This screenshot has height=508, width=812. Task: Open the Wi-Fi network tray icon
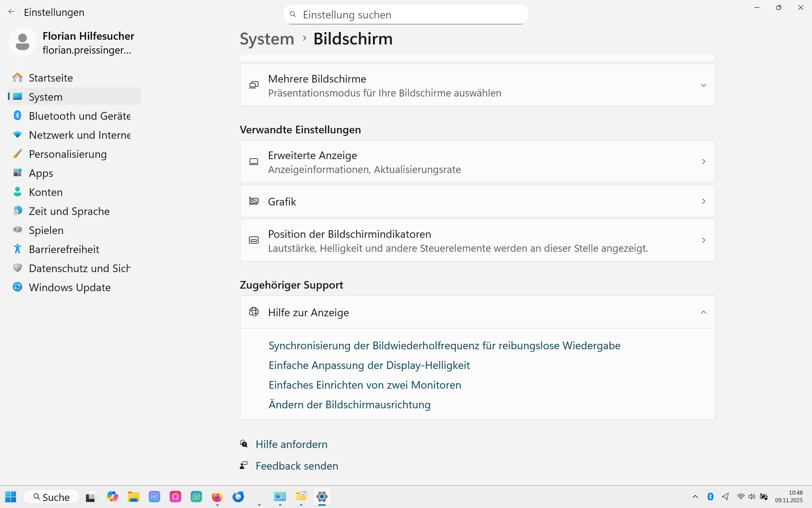pos(741,496)
